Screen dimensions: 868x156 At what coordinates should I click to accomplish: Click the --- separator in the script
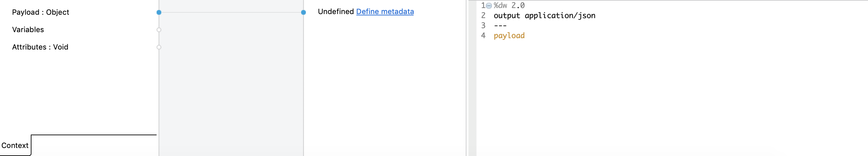(500, 26)
